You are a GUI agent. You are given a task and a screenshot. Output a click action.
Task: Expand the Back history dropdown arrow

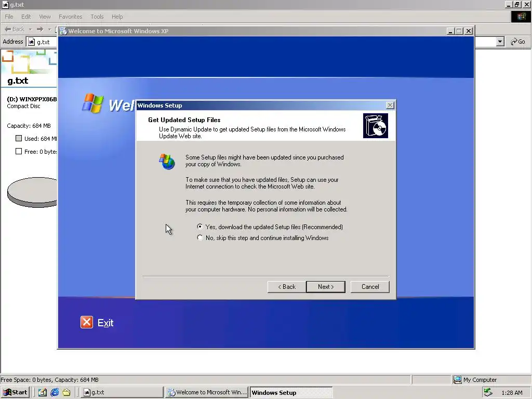30,30
